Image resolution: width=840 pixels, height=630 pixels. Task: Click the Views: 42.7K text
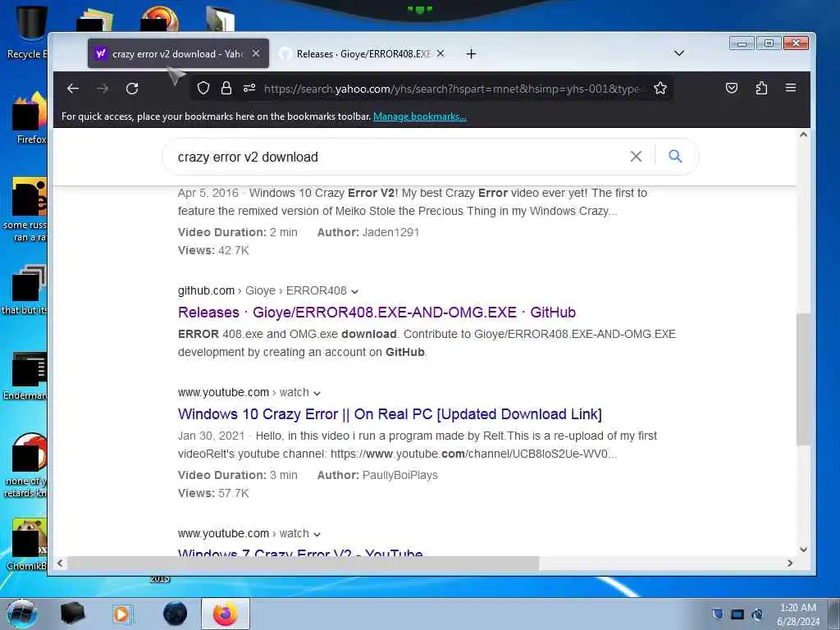point(213,251)
